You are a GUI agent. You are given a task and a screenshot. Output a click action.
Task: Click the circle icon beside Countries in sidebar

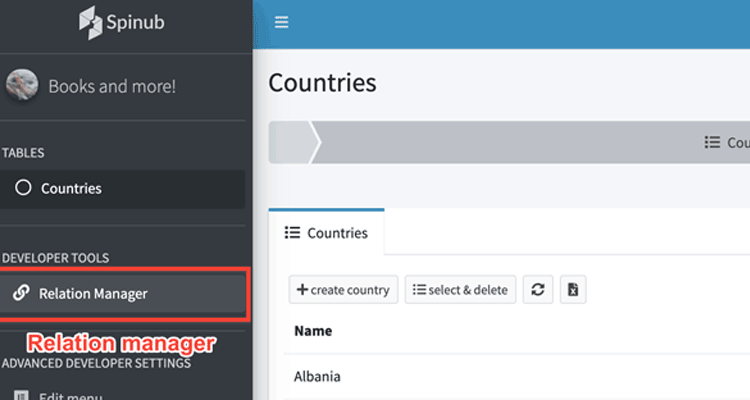tap(23, 188)
